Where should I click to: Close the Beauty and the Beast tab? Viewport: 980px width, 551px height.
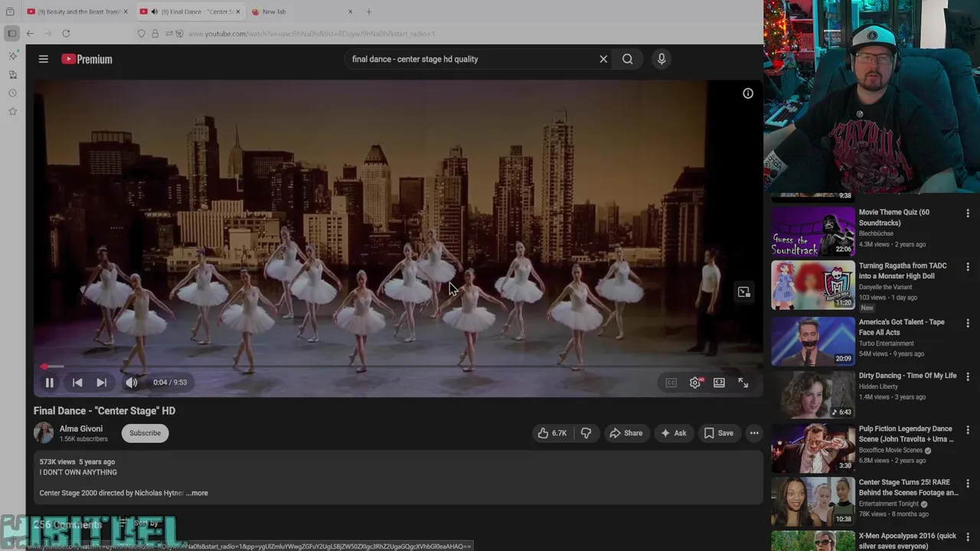(x=126, y=11)
